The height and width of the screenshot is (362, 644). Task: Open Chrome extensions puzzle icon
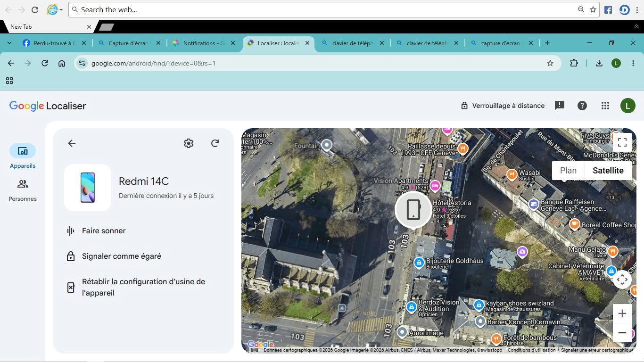tap(574, 63)
